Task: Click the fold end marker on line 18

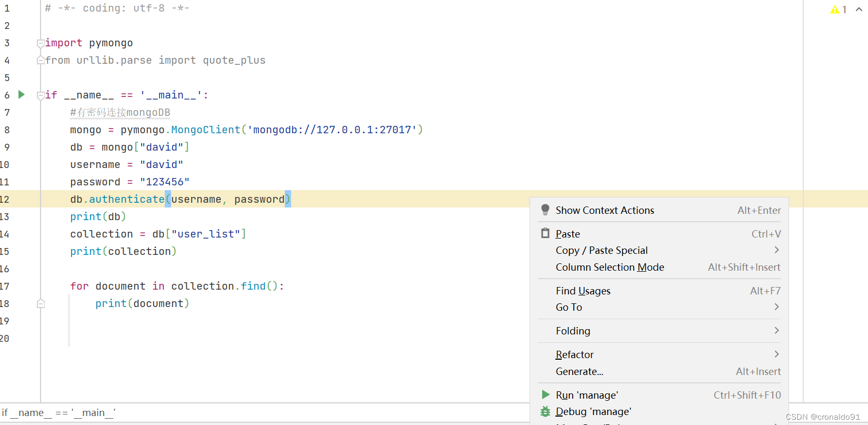Action: point(41,304)
